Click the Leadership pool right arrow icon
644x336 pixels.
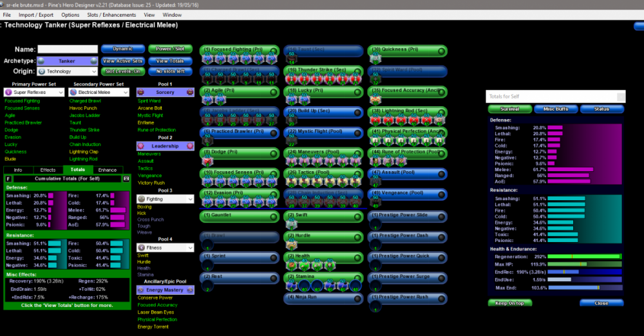(x=190, y=146)
